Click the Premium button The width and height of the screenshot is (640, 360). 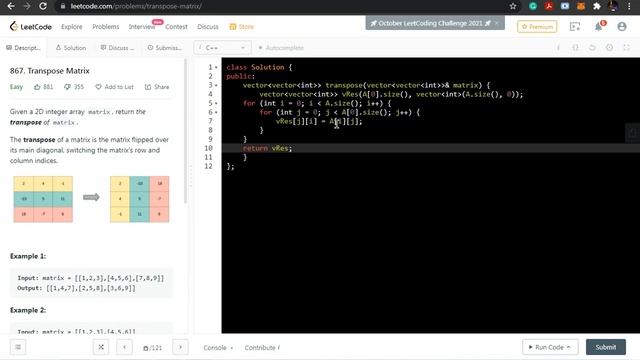click(537, 27)
